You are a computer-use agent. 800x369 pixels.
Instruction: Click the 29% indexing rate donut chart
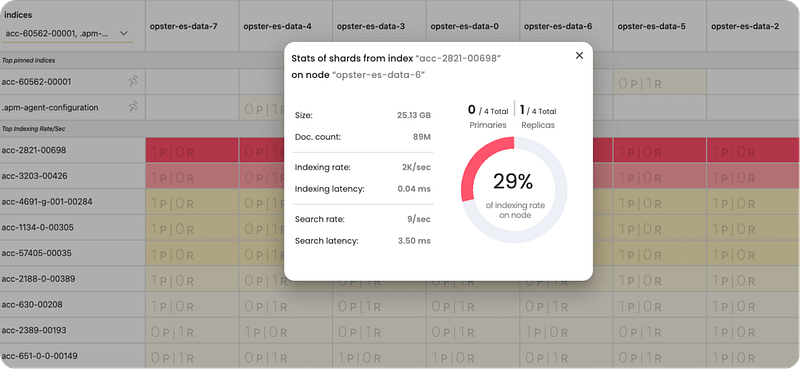pyautogui.click(x=514, y=190)
